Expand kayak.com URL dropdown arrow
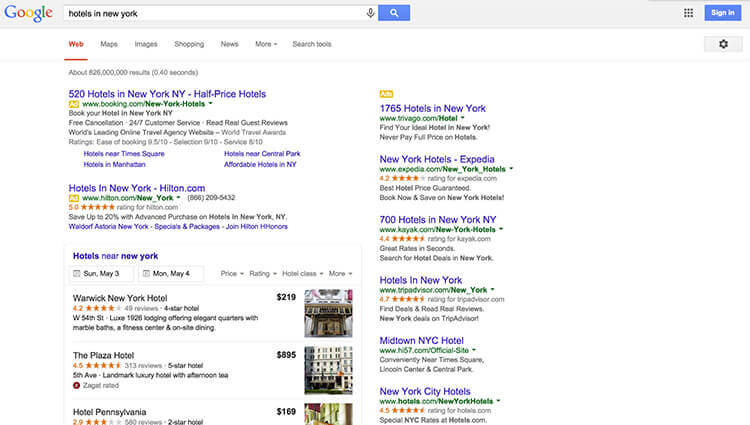This screenshot has width=750, height=425. pyautogui.click(x=501, y=229)
